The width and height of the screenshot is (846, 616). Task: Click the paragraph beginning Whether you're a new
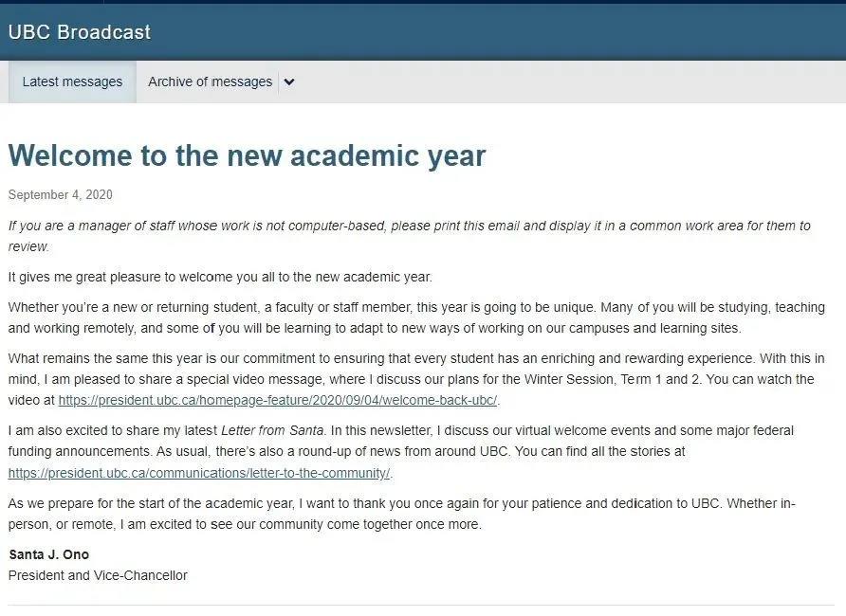(416, 317)
